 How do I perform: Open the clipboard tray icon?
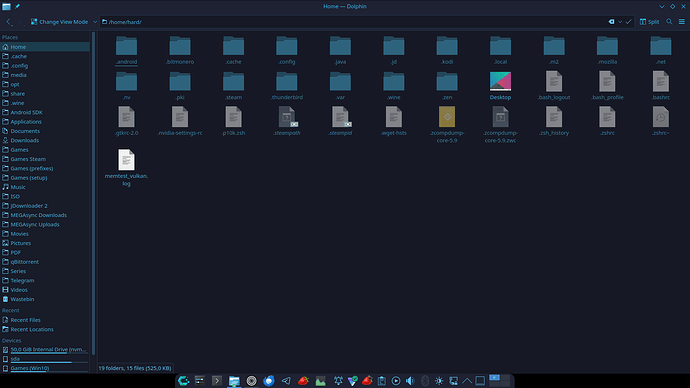382,381
